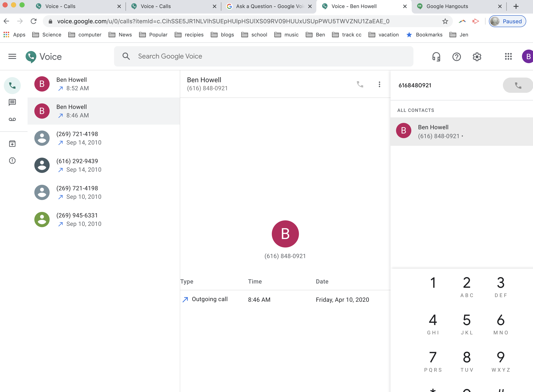
Task: Open the Spam sidebar icon
Action: (12, 161)
